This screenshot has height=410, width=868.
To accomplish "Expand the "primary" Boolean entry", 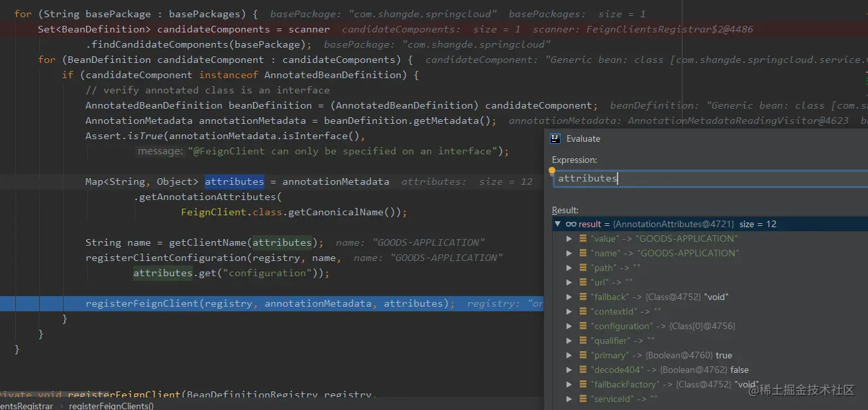I will [569, 355].
